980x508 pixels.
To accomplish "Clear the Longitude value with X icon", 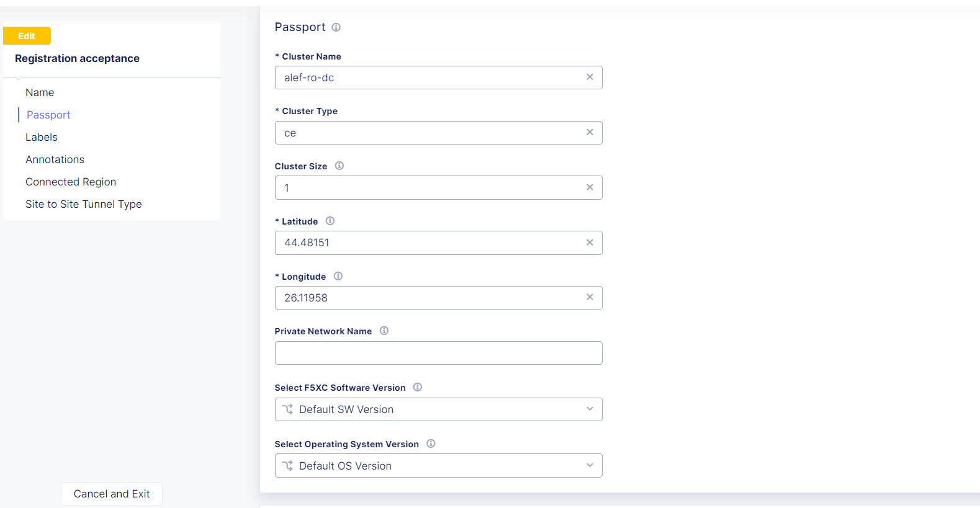I will tap(590, 297).
